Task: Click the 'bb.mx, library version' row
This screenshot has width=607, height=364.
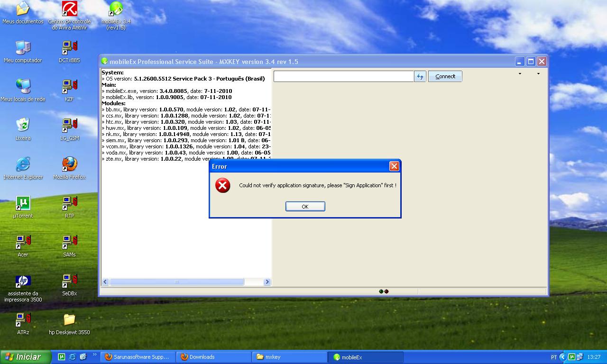Action: point(186,109)
